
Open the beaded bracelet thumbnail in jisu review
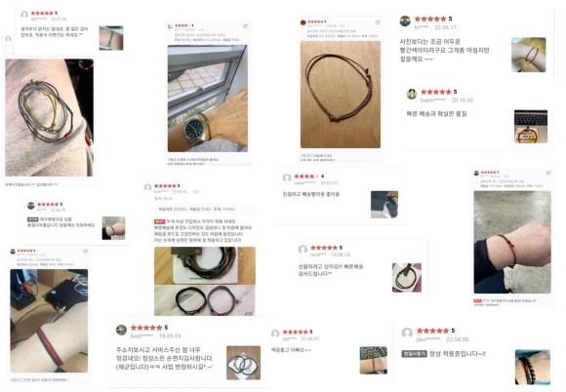[533, 367]
